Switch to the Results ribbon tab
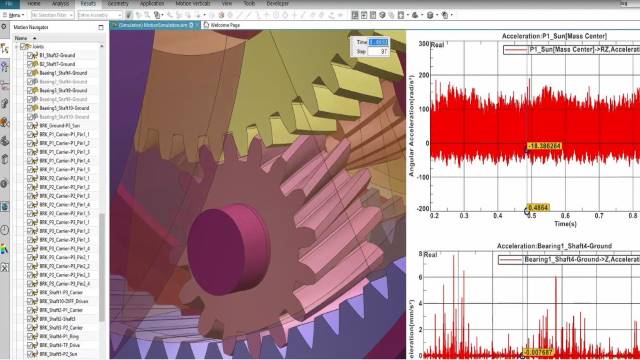 coord(88,4)
